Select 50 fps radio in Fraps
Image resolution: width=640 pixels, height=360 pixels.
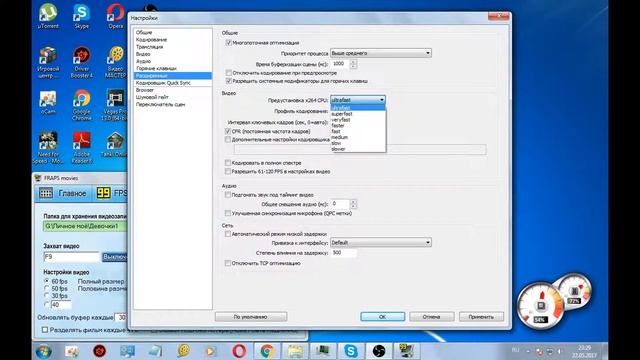(47, 289)
